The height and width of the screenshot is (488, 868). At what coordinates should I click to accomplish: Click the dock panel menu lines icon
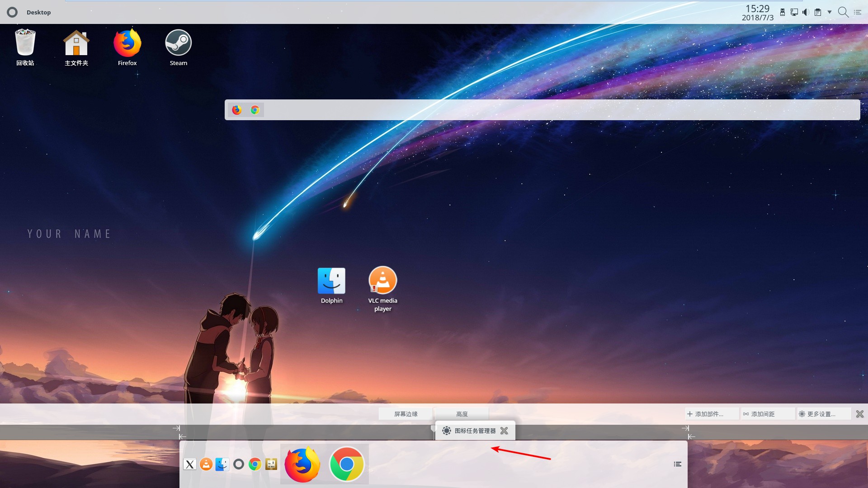point(677,464)
